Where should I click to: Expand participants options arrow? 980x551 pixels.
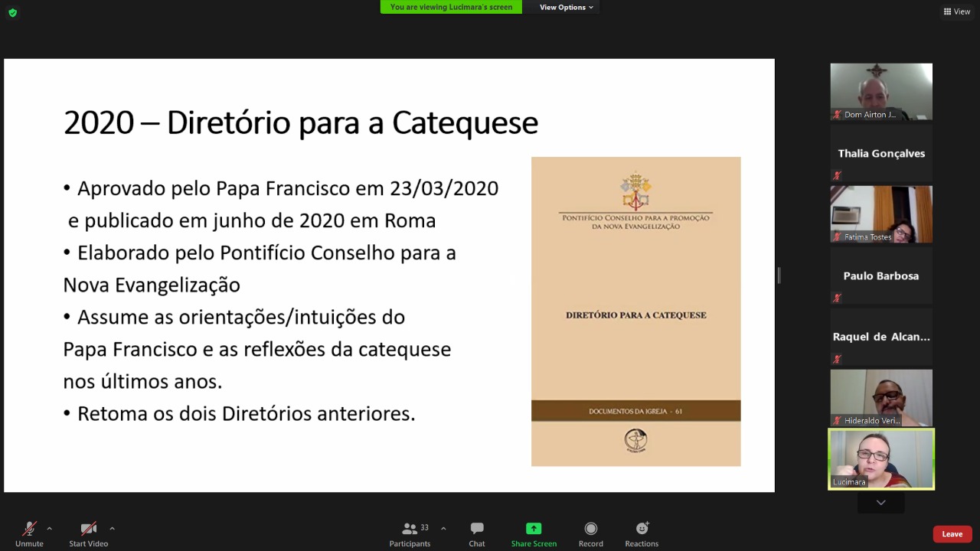443,529
